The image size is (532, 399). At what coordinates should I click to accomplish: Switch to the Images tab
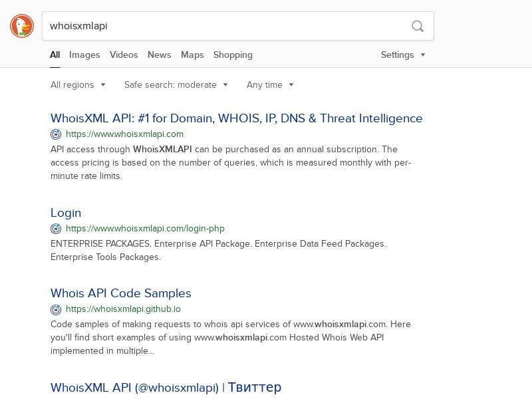(84, 55)
